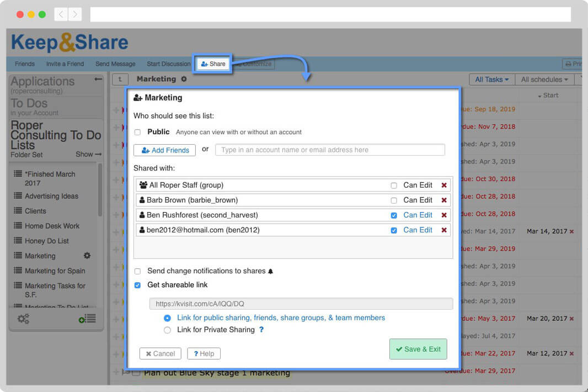
Task: Delete the Mar 14, 2017 start date
Action: click(x=571, y=232)
